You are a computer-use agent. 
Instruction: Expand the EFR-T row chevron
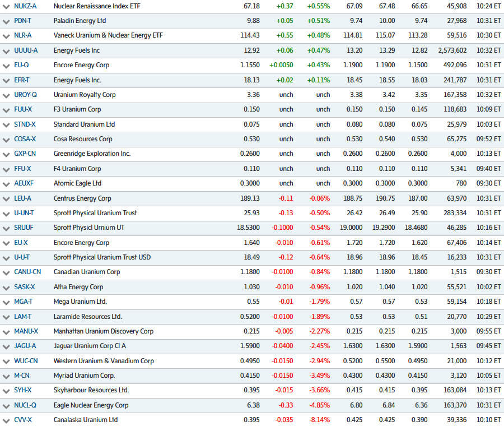coord(6,81)
